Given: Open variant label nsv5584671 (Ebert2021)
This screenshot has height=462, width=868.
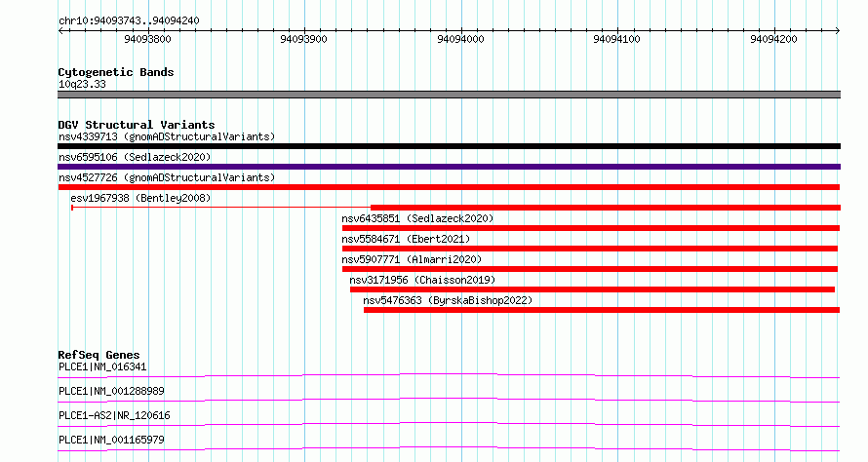Looking at the screenshot, I should pyautogui.click(x=406, y=239).
